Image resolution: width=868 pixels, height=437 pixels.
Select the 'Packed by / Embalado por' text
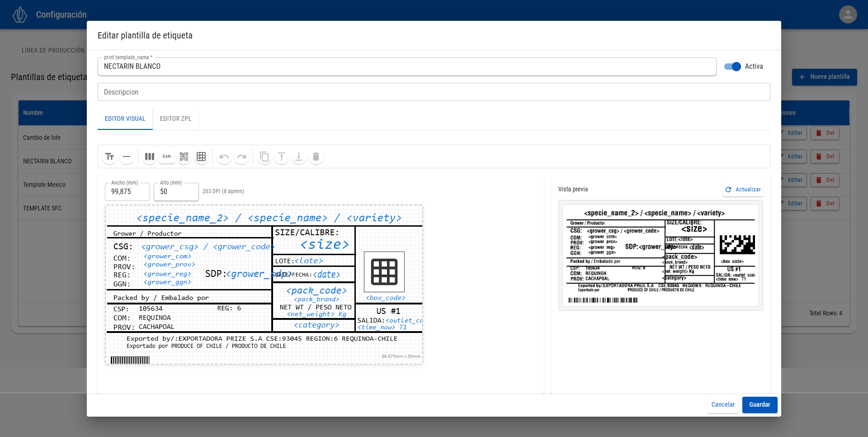click(161, 298)
